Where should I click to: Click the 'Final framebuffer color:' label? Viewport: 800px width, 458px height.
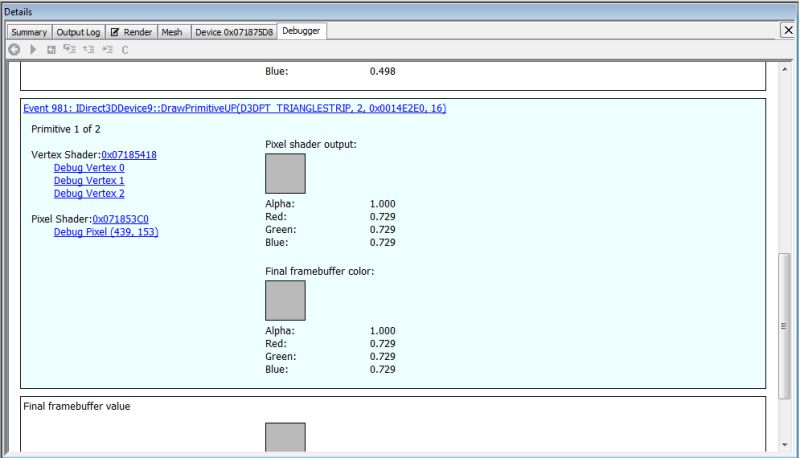(x=319, y=271)
